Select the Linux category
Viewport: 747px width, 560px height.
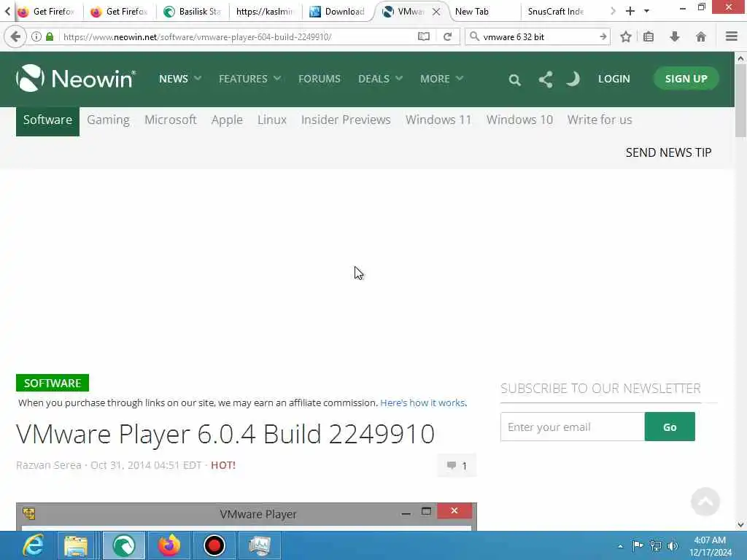[x=272, y=120]
